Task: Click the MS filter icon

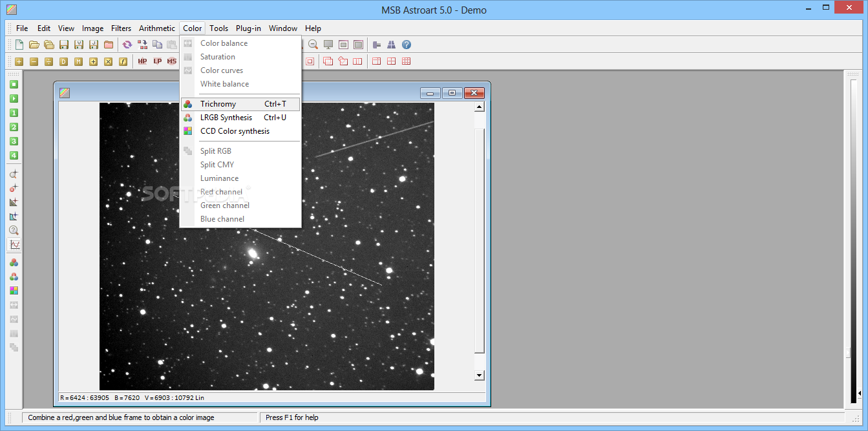Action: pyautogui.click(x=172, y=61)
